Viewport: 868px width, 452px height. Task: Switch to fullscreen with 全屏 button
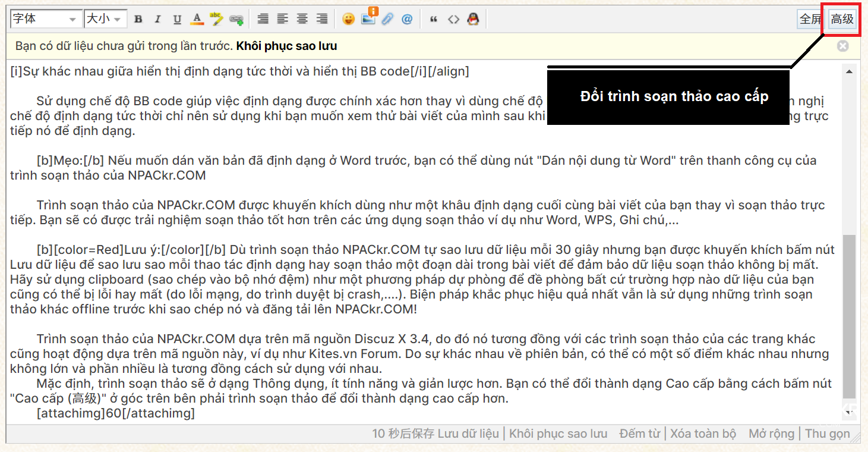click(x=811, y=19)
